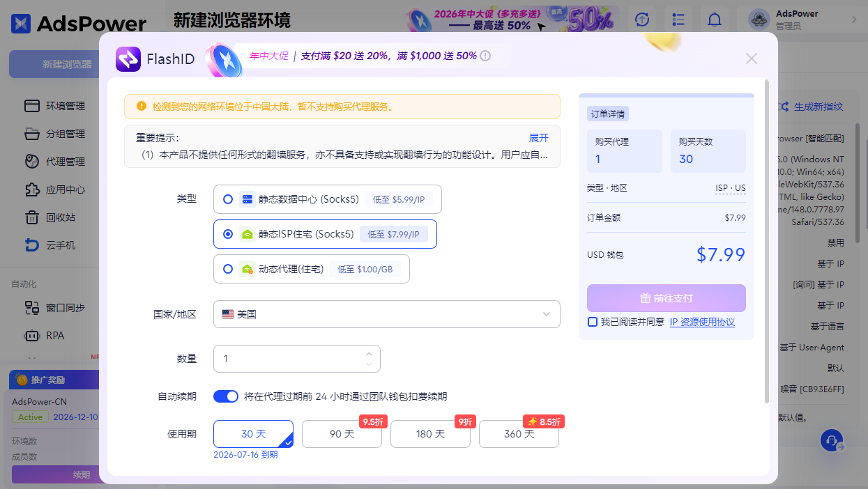Click the orange warning icon in alert
This screenshot has height=489, width=868.
point(142,107)
